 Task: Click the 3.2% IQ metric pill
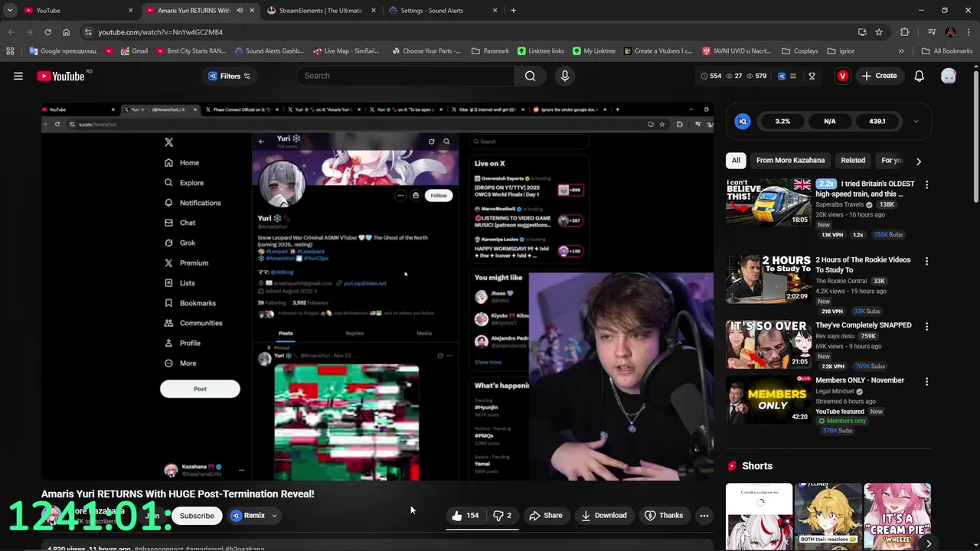pyautogui.click(x=782, y=121)
